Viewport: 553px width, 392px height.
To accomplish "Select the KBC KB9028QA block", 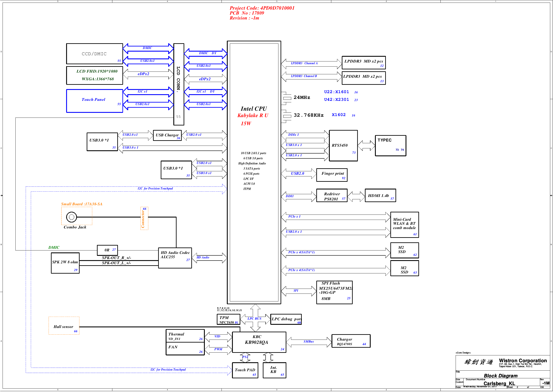I will [259, 342].
